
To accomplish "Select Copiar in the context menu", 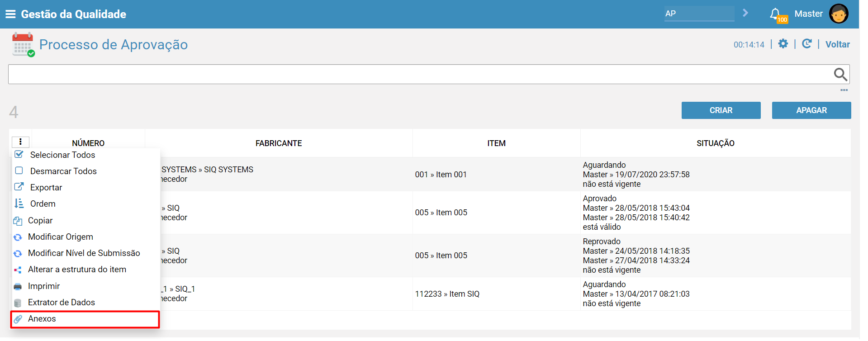I will (x=40, y=220).
